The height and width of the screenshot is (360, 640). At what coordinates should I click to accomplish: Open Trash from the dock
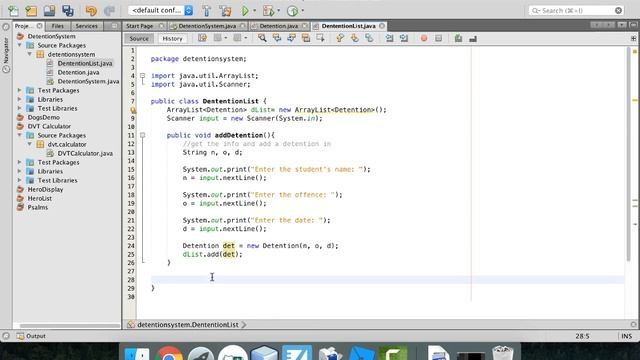502,353
